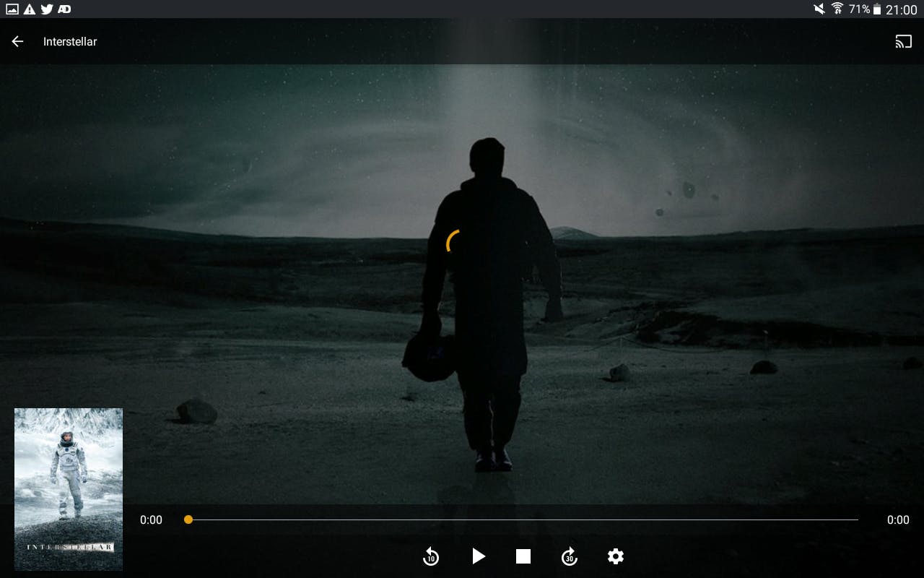Tap the warning notification icon
The height and width of the screenshot is (578, 924).
(x=30, y=9)
